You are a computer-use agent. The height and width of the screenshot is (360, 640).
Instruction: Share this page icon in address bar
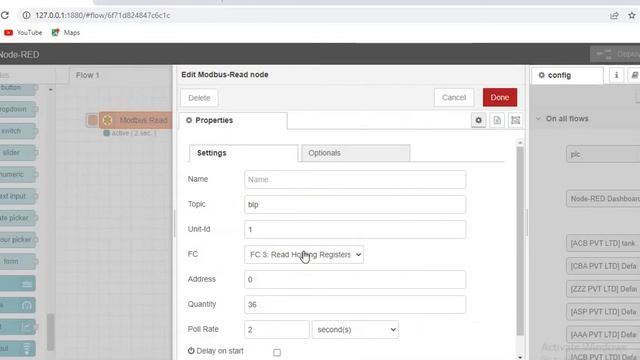click(x=614, y=16)
